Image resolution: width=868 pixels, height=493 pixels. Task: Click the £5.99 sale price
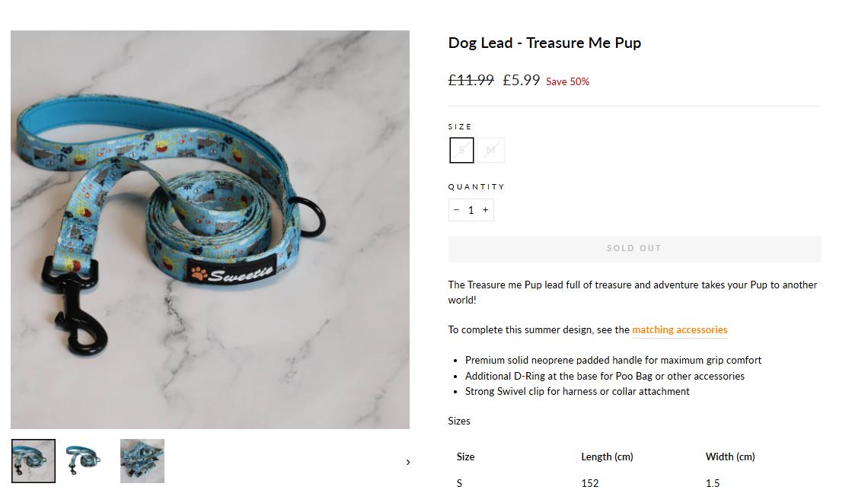point(522,80)
